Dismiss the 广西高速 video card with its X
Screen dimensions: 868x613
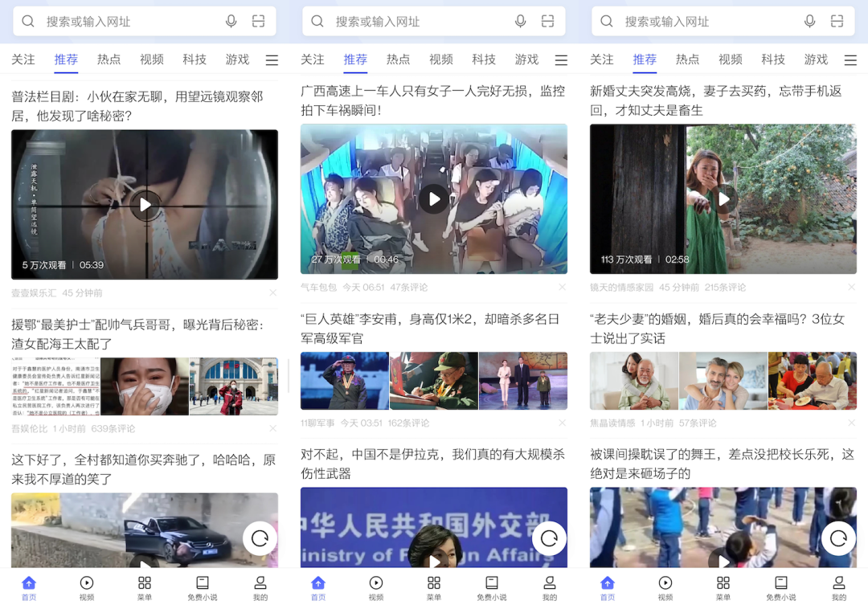pos(563,287)
